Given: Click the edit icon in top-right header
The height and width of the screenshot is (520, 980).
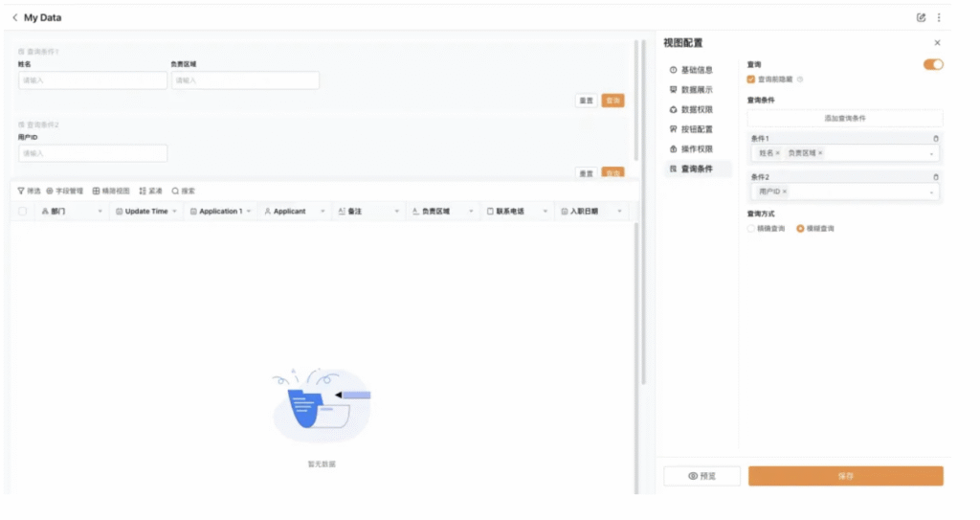Looking at the screenshot, I should click(x=921, y=17).
